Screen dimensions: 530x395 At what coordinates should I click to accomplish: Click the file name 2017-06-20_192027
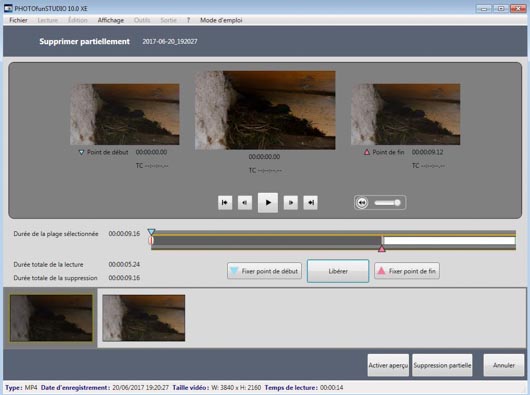click(170, 42)
